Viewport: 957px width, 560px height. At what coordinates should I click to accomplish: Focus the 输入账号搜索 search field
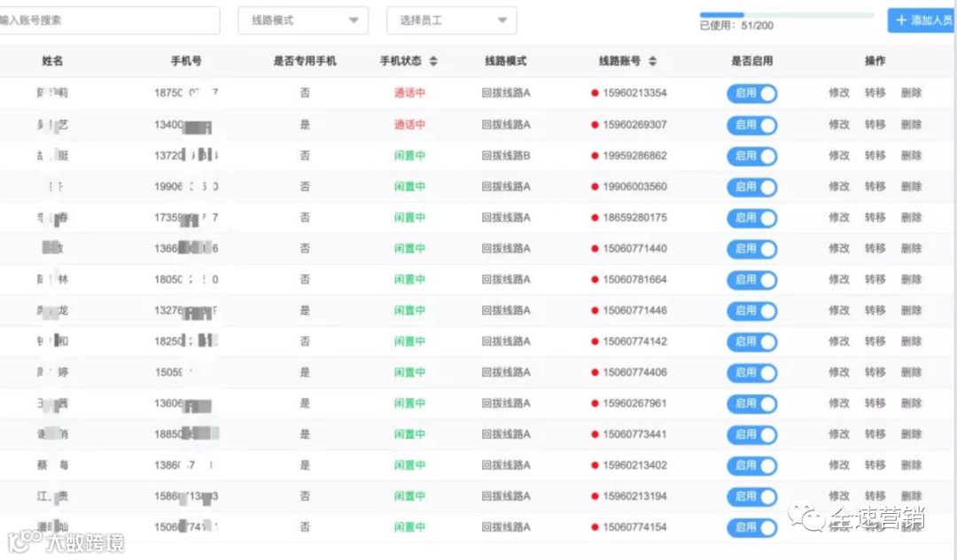[x=108, y=20]
